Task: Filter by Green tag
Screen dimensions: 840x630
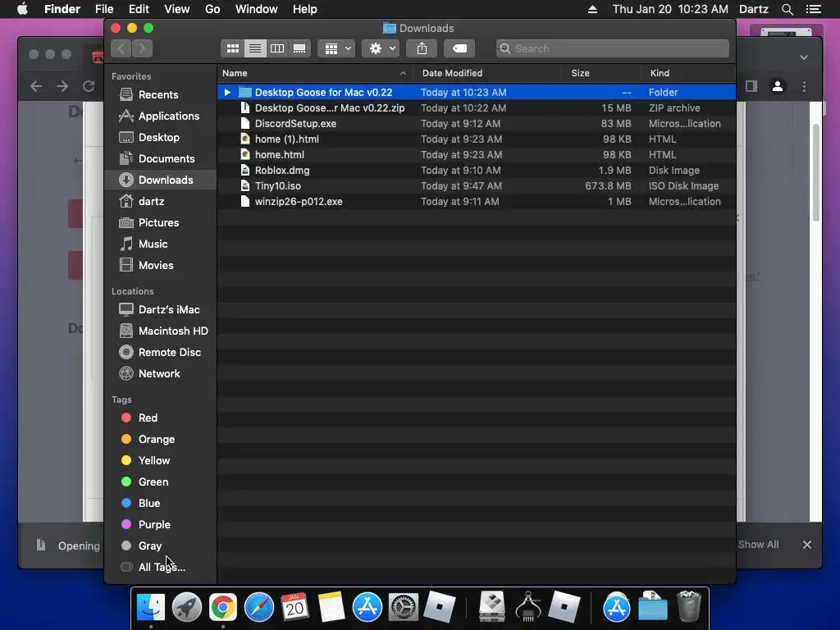Action: point(161,482)
